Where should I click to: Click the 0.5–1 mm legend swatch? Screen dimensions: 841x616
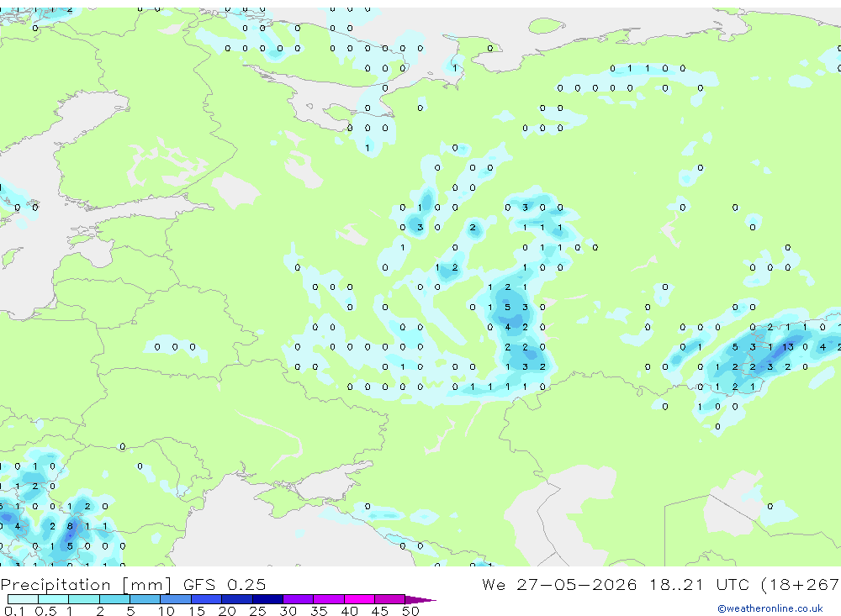point(54,599)
